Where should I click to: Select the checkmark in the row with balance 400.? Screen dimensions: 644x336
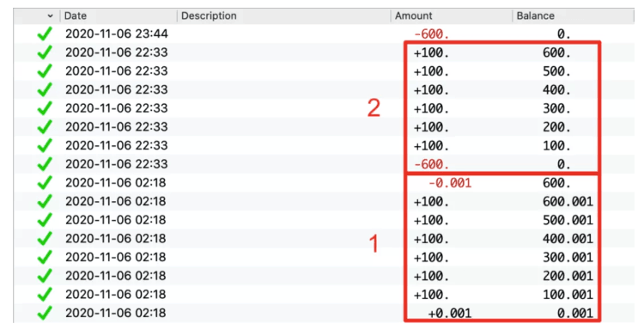pyautogui.click(x=45, y=89)
